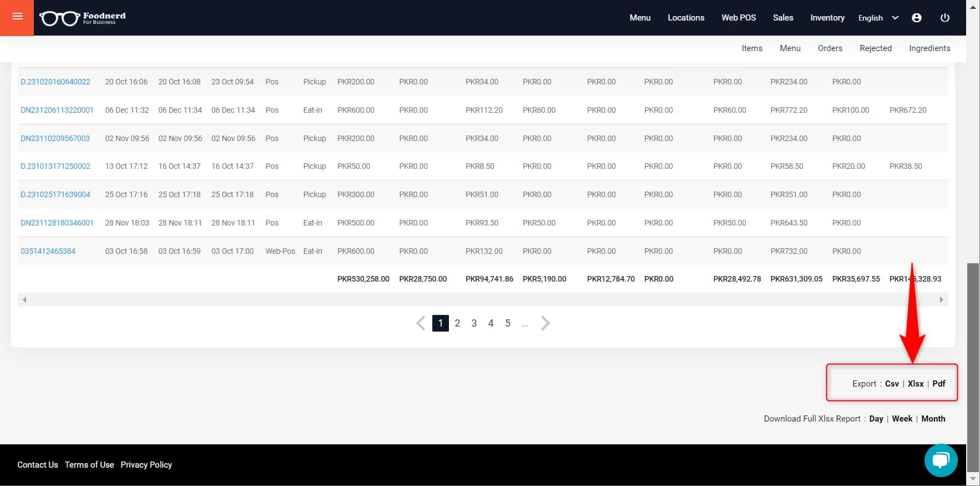This screenshot has width=980, height=486.
Task: Click the 23 Oct 09:54 cell
Action: tap(233, 82)
